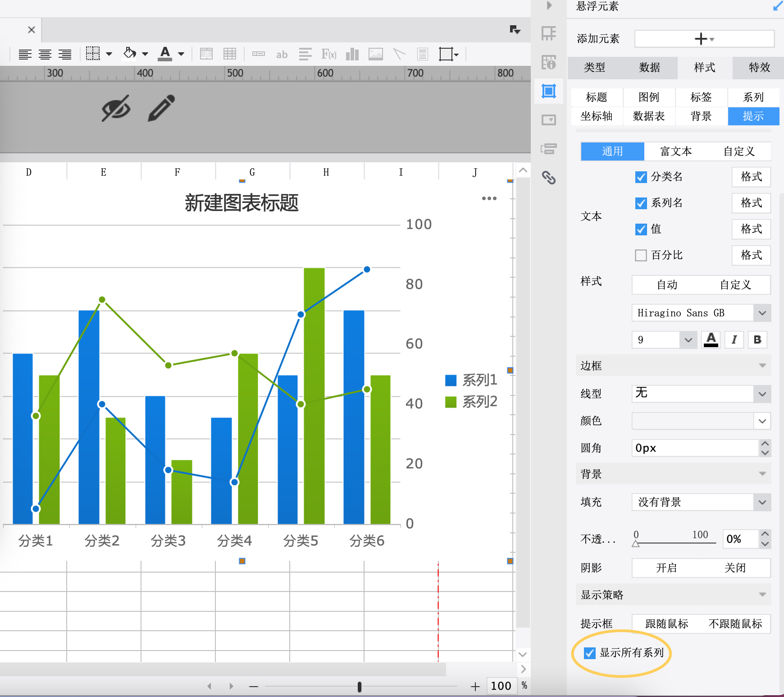Open the 图例 sub-tab
Image resolution: width=784 pixels, height=697 pixels.
(649, 97)
